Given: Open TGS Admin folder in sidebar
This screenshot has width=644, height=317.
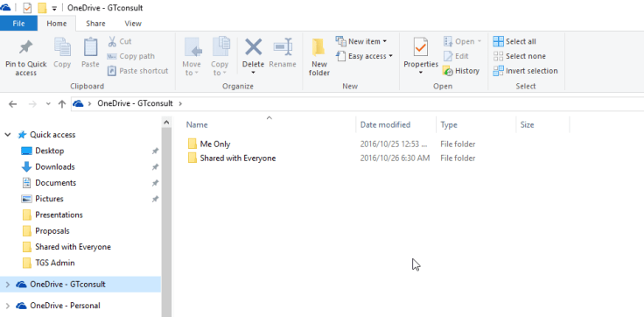Looking at the screenshot, I should [x=54, y=263].
